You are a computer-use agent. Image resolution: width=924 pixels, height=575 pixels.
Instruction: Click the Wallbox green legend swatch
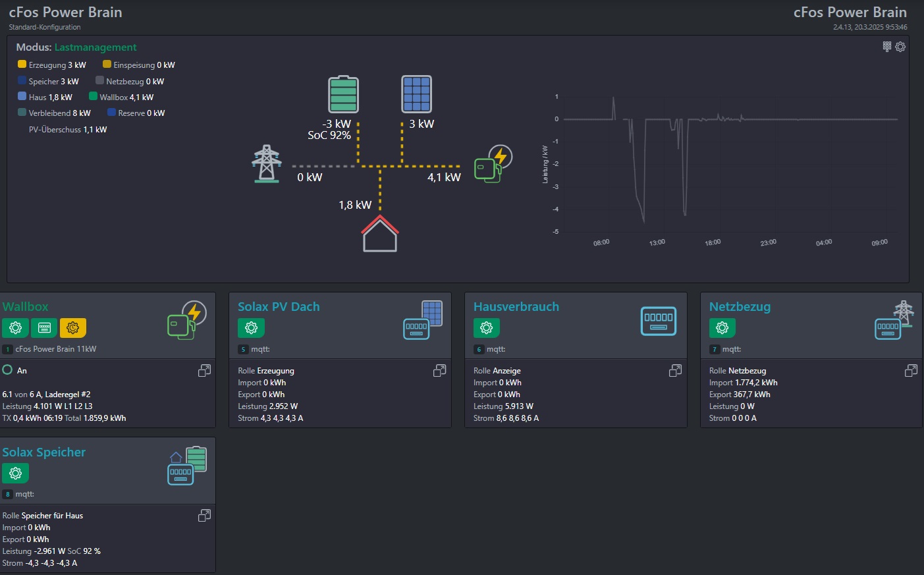pyautogui.click(x=93, y=96)
